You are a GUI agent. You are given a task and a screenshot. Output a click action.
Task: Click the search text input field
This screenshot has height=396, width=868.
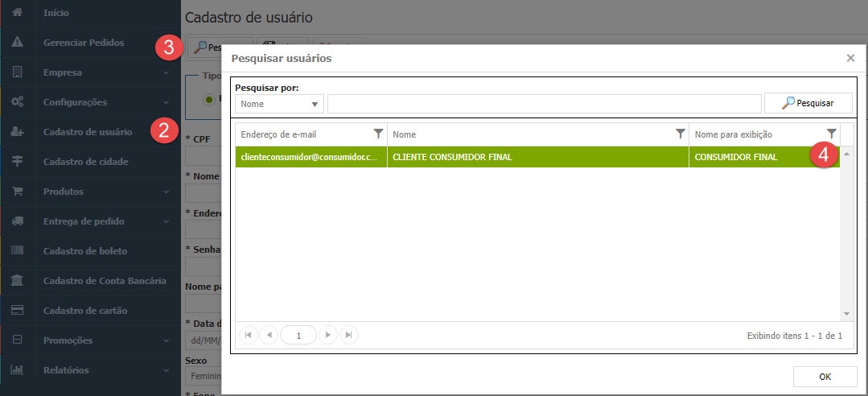tap(544, 104)
